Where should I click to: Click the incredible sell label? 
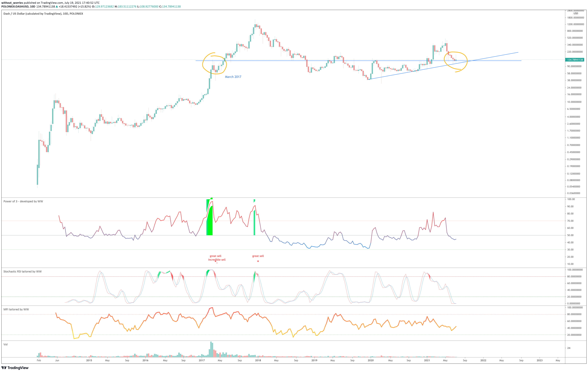(217, 260)
